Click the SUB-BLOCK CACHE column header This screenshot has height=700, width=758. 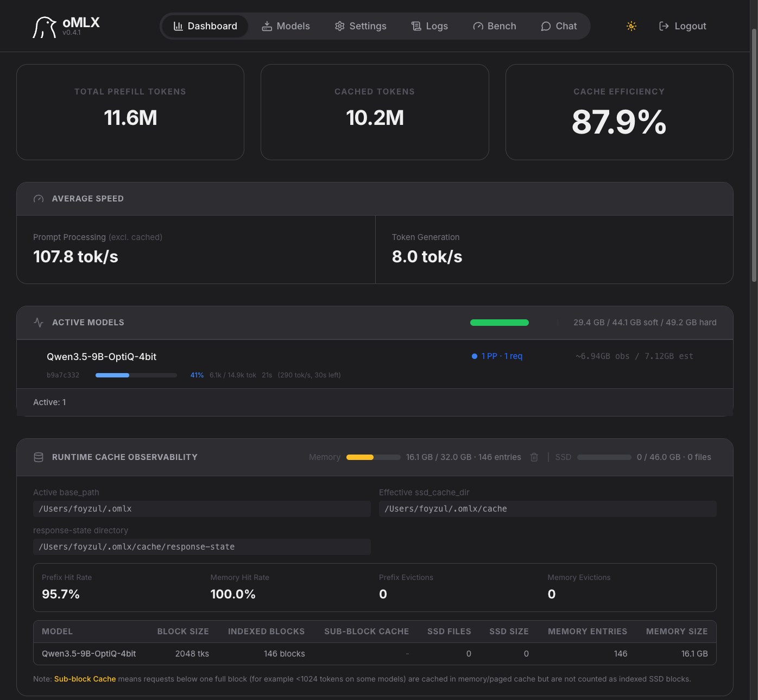point(367,632)
